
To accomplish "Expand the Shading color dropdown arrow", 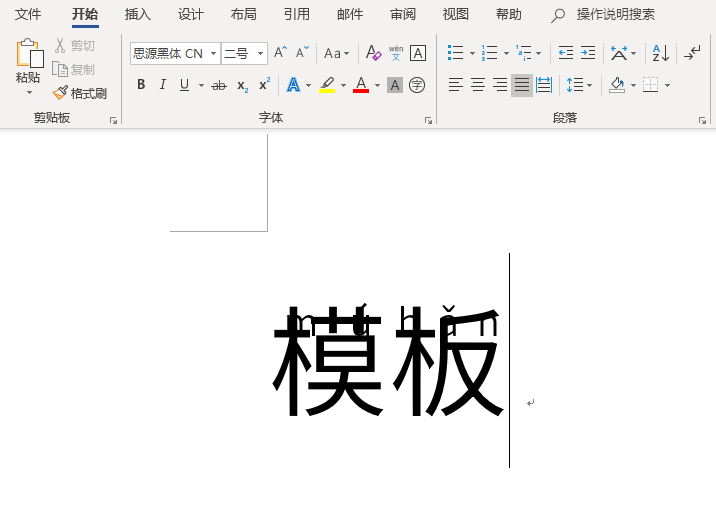I will point(633,85).
